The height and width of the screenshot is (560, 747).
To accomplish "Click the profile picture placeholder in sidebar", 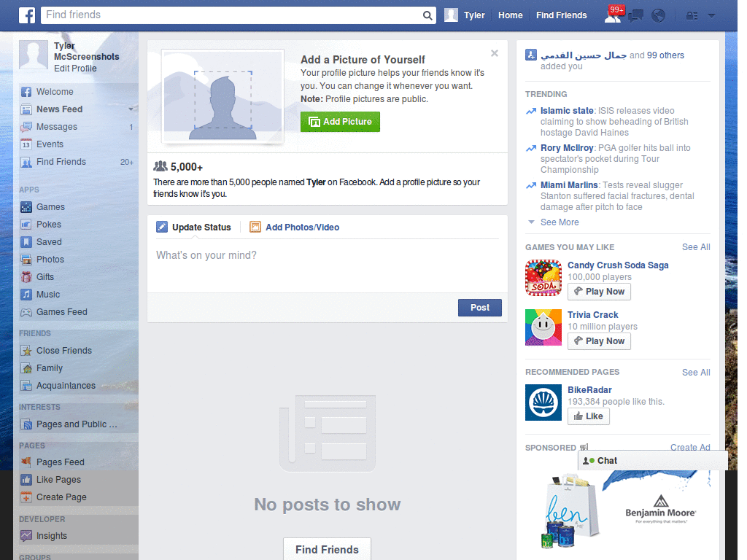I will click(34, 54).
